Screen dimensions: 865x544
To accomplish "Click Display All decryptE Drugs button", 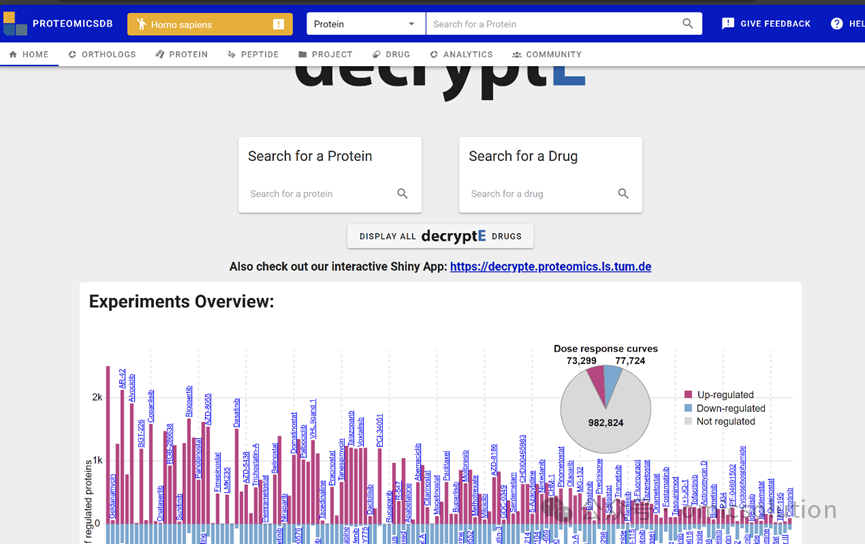I will pyautogui.click(x=440, y=236).
